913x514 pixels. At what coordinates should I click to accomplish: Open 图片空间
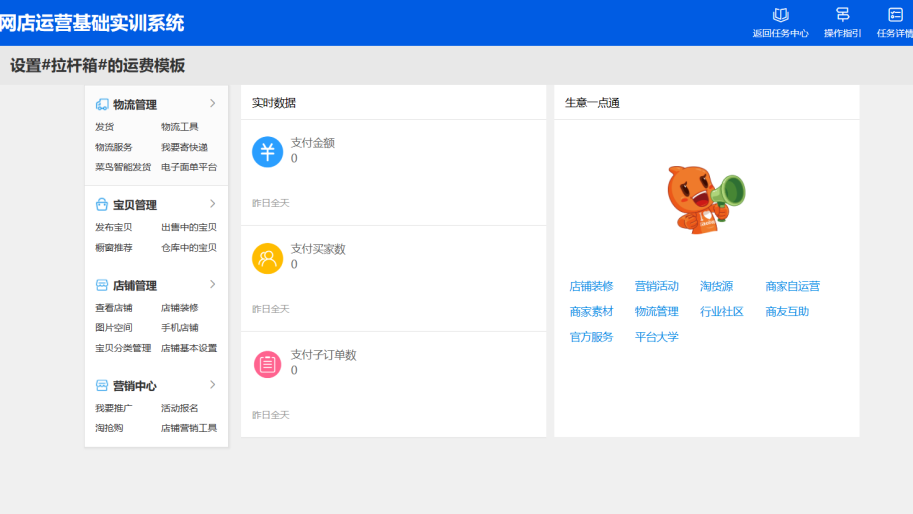(x=114, y=328)
